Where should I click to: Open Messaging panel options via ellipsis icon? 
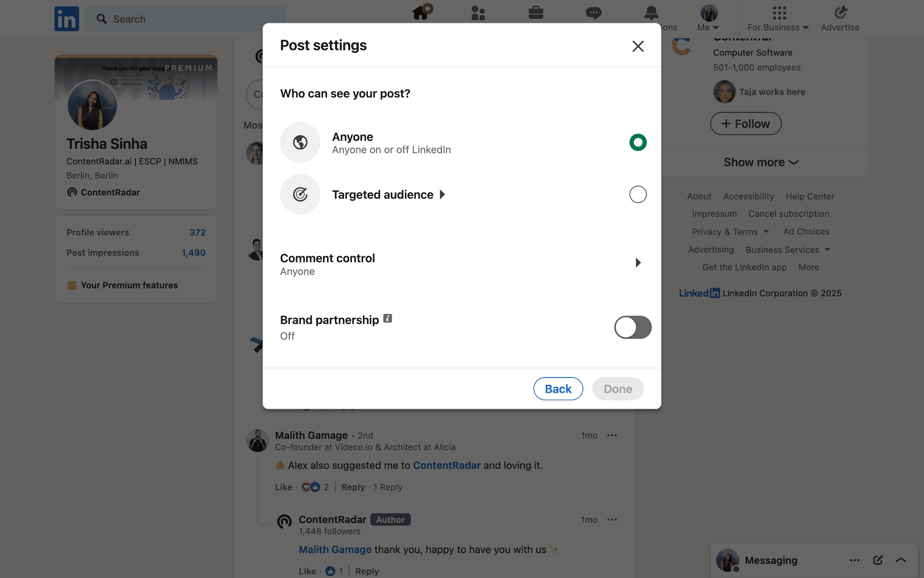(x=855, y=560)
